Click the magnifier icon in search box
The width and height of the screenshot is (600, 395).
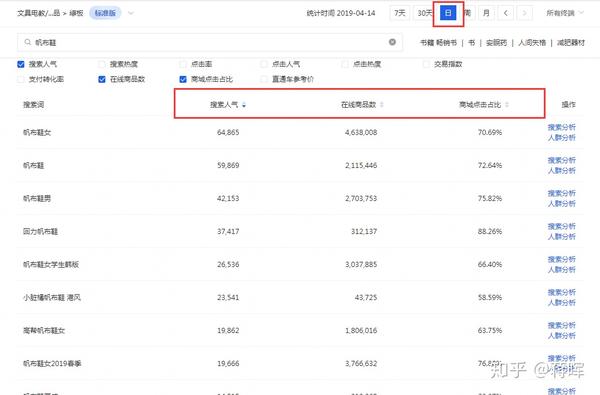(x=28, y=42)
